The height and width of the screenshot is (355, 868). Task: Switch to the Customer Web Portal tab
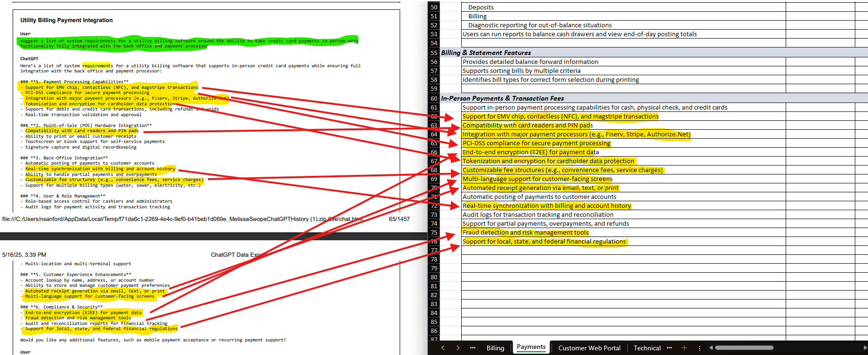(x=589, y=348)
